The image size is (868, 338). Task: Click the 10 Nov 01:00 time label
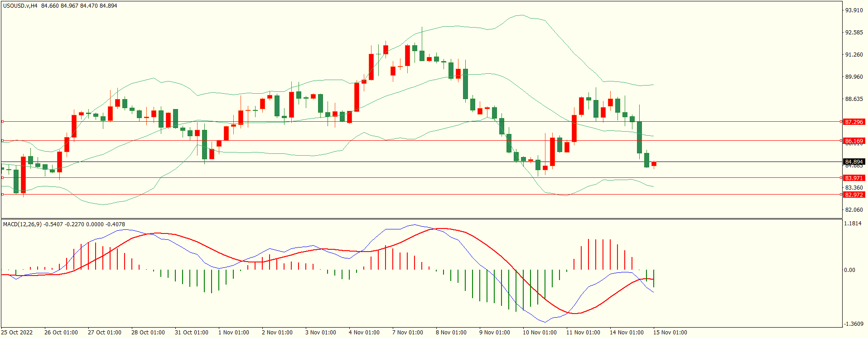tap(540, 332)
